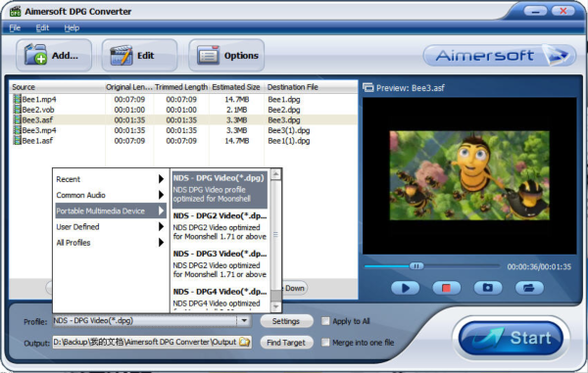Expand the Common Audio submenu
This screenshot has height=373, width=588.
[x=110, y=195]
